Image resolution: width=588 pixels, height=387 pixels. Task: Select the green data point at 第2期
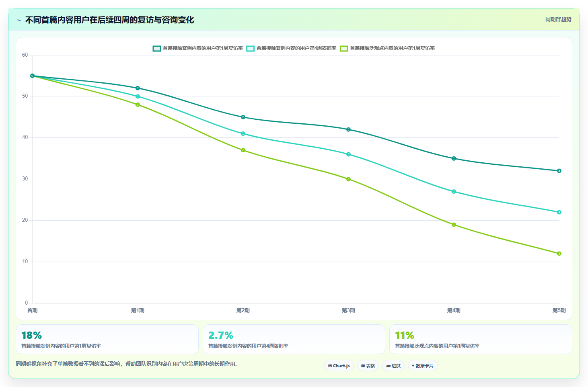click(x=243, y=150)
